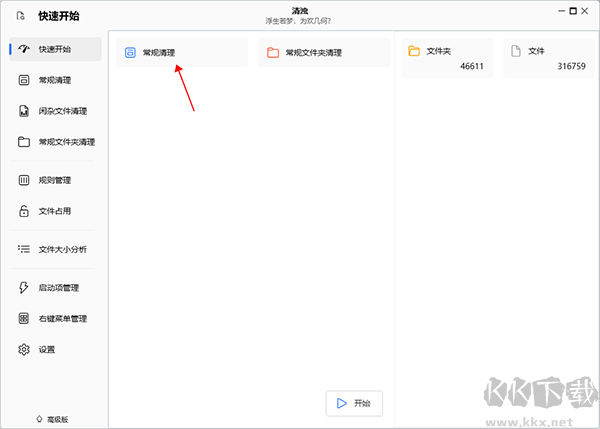Open 闲杂文件清理 in the sidebar
Screen dimensions: 600x429
click(62, 111)
